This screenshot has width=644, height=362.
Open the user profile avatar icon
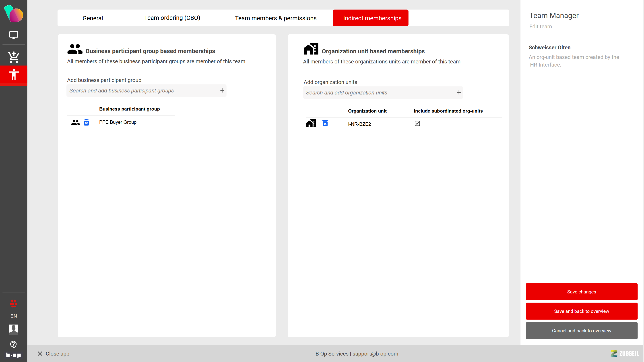[x=14, y=329]
